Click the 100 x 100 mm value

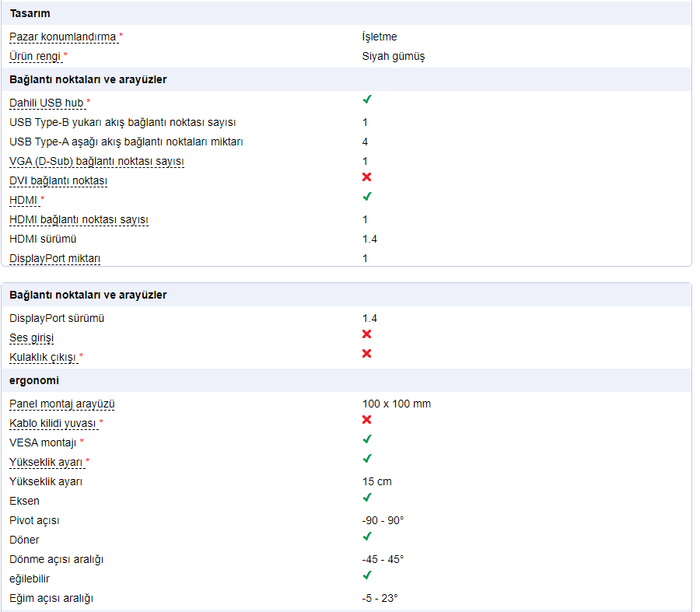[x=396, y=404]
